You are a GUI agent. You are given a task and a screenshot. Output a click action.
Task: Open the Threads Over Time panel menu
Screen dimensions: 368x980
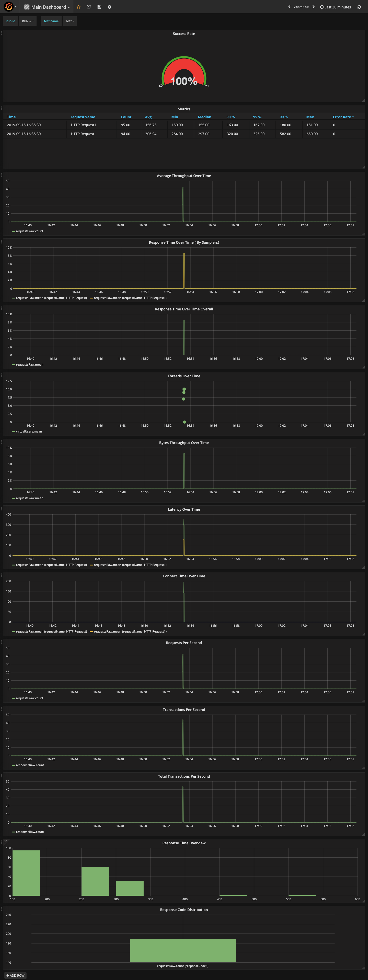pos(184,376)
